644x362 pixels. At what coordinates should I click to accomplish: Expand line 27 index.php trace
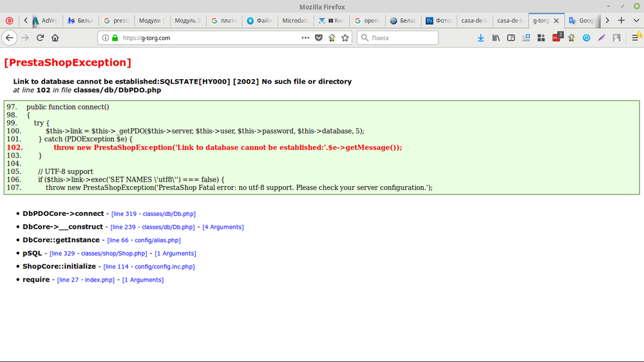click(x=86, y=280)
